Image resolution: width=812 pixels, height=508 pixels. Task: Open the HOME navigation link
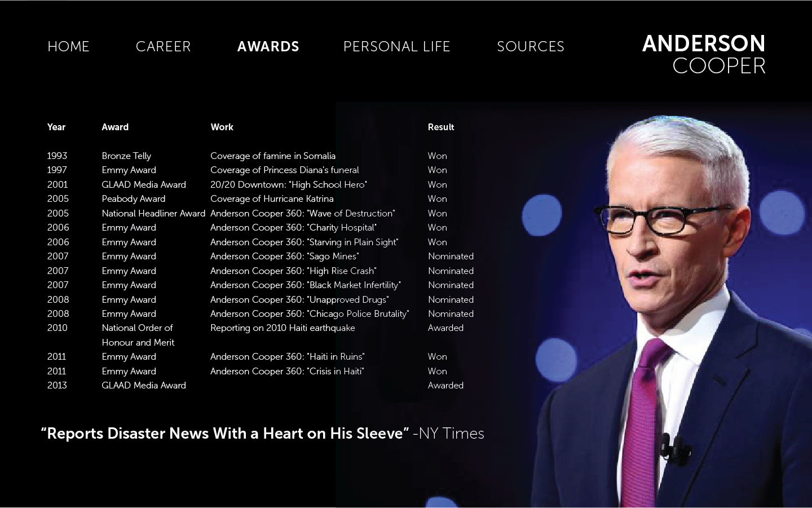point(68,46)
